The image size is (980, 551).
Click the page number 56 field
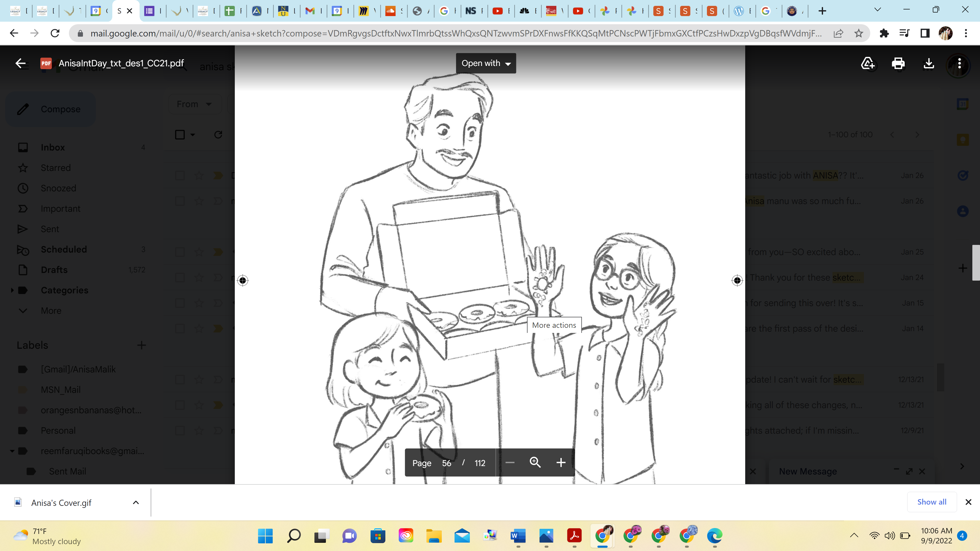[x=446, y=463]
